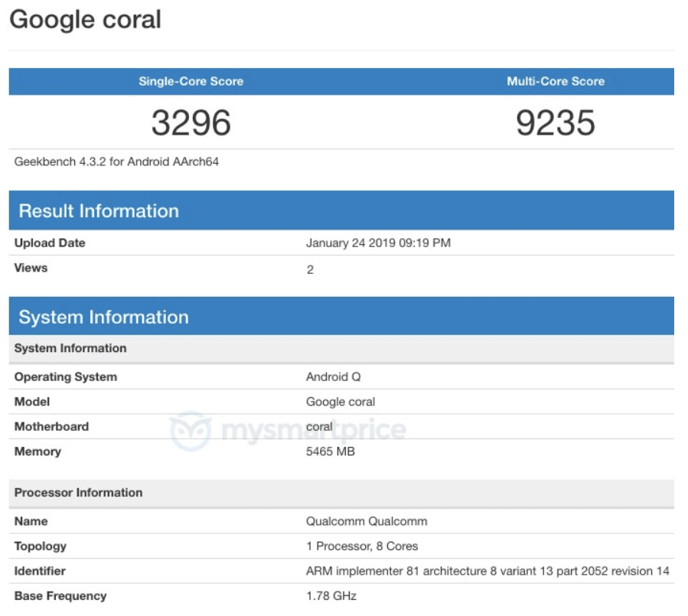Select the Multi-Core Score header

point(556,81)
